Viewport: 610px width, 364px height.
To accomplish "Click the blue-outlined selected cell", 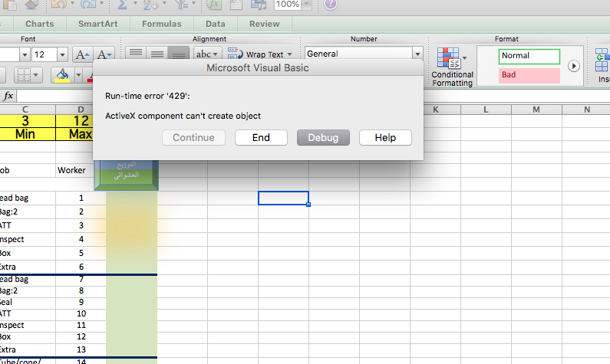I will click(x=283, y=198).
